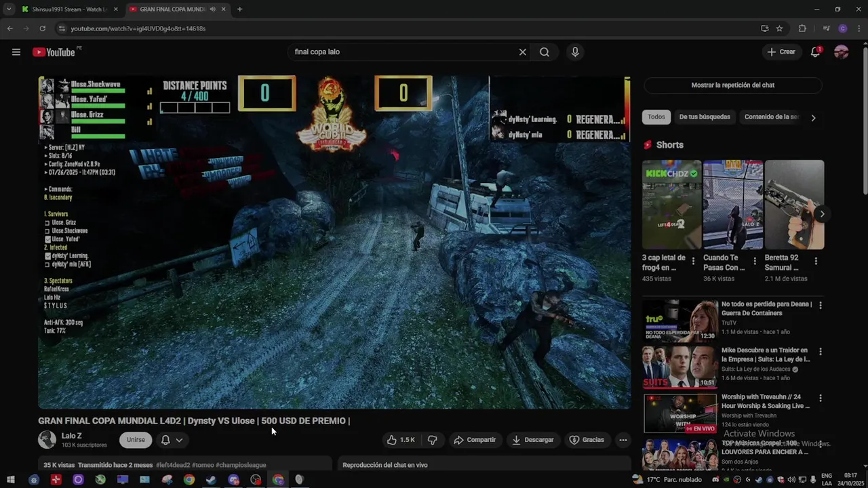Viewport: 868px width, 488px height.
Task: Open menu for 'No todo es perdida para Deana'
Action: point(821,306)
